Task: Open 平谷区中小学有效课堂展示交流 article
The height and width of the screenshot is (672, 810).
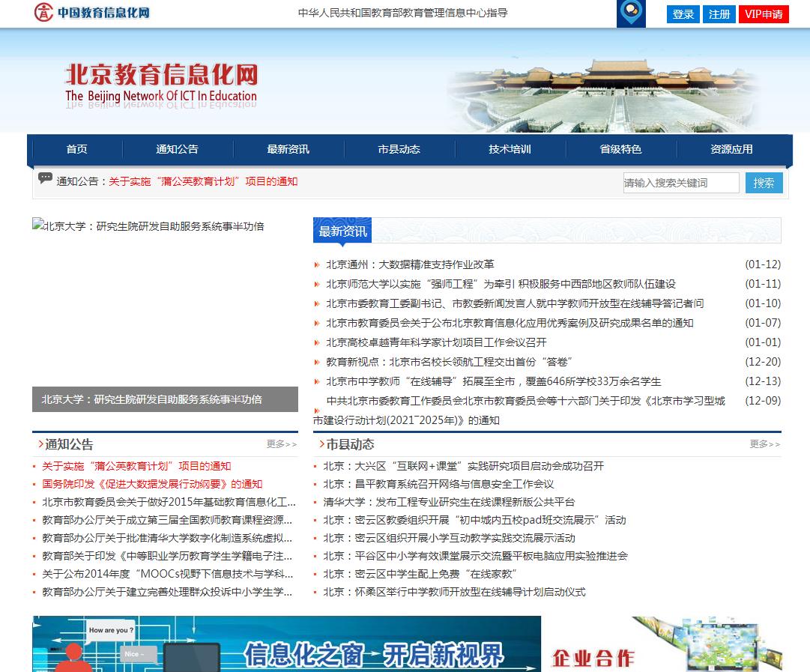Action: click(475, 556)
